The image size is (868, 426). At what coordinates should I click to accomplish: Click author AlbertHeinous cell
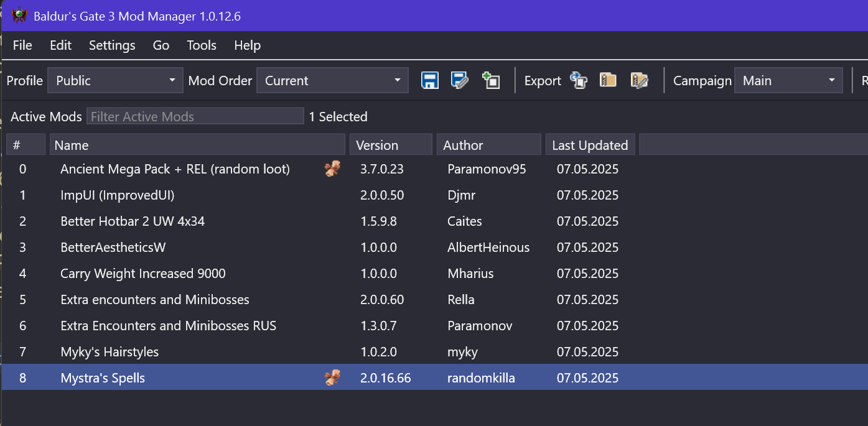pos(488,247)
